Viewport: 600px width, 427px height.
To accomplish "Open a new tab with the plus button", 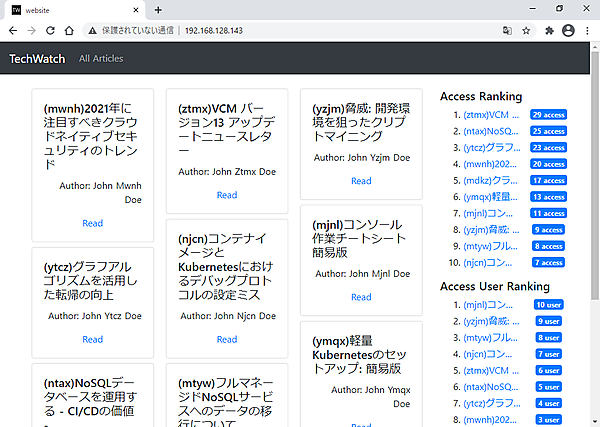I will [x=158, y=9].
